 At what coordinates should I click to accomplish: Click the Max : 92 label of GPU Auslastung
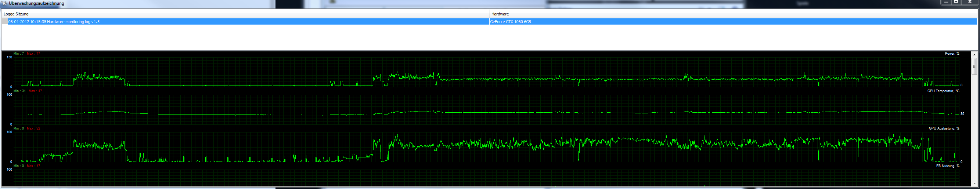click(x=33, y=128)
